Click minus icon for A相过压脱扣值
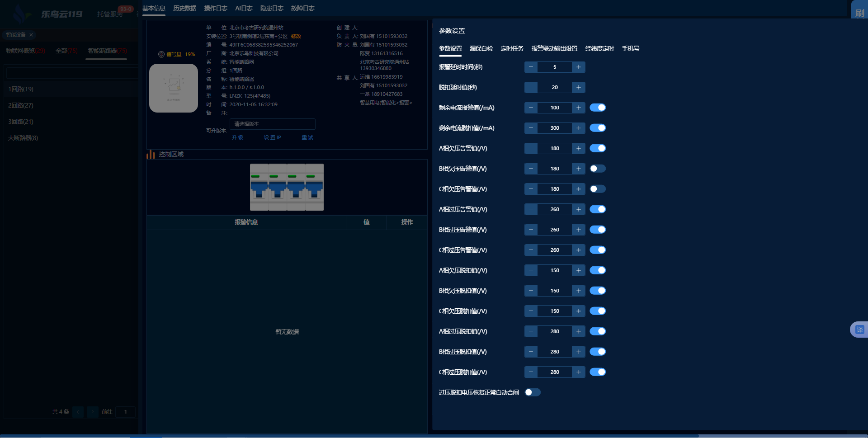Viewport: 868px width, 438px height. pyautogui.click(x=531, y=332)
